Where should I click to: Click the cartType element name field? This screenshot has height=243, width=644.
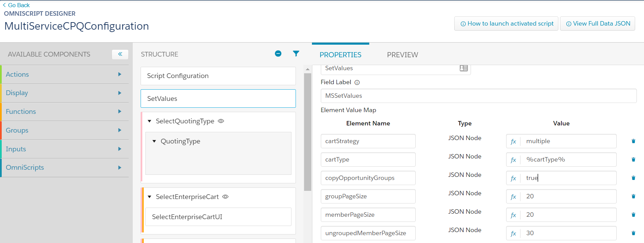pyautogui.click(x=368, y=160)
